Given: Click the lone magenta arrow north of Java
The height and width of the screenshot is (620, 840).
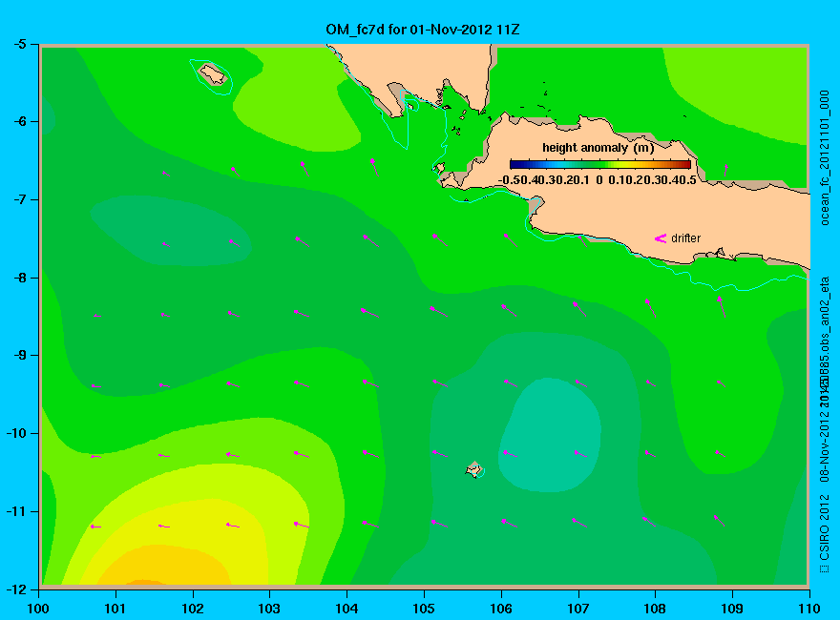Looking at the screenshot, I should click(725, 170).
